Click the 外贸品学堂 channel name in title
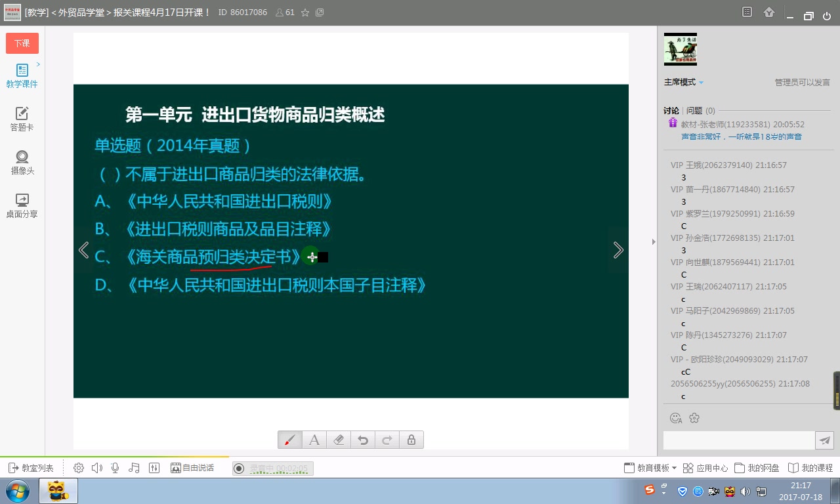 (82, 12)
